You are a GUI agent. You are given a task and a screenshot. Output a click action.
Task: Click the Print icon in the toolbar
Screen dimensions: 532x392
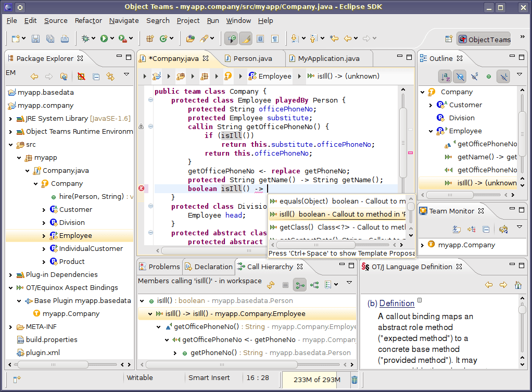65,39
